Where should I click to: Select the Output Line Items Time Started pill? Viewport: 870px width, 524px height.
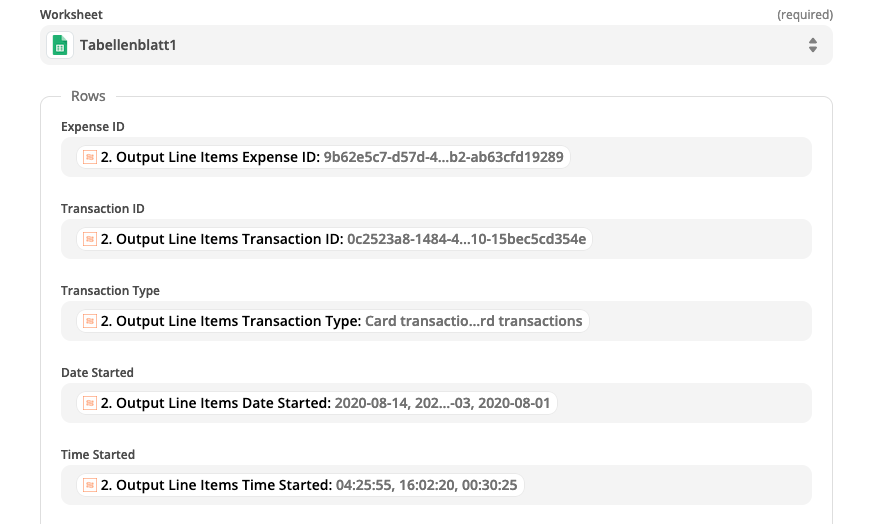[300, 485]
